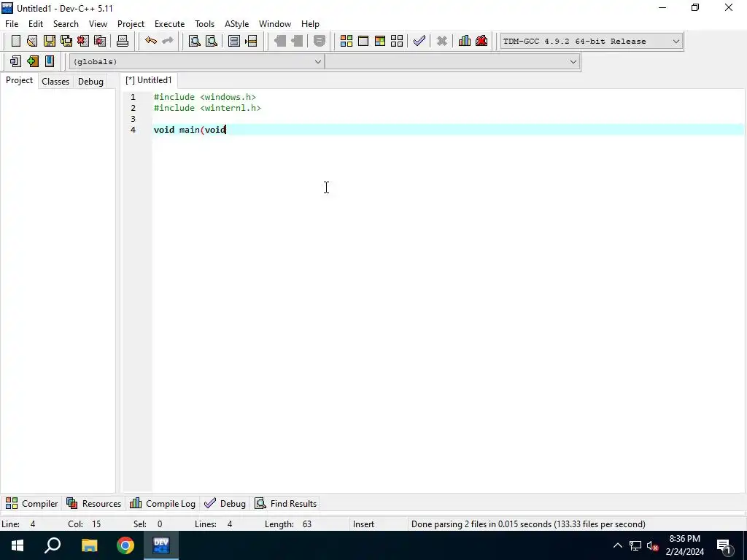747x560 pixels.
Task: Click the Dev-C++ taskbar icon
Action: (x=161, y=545)
